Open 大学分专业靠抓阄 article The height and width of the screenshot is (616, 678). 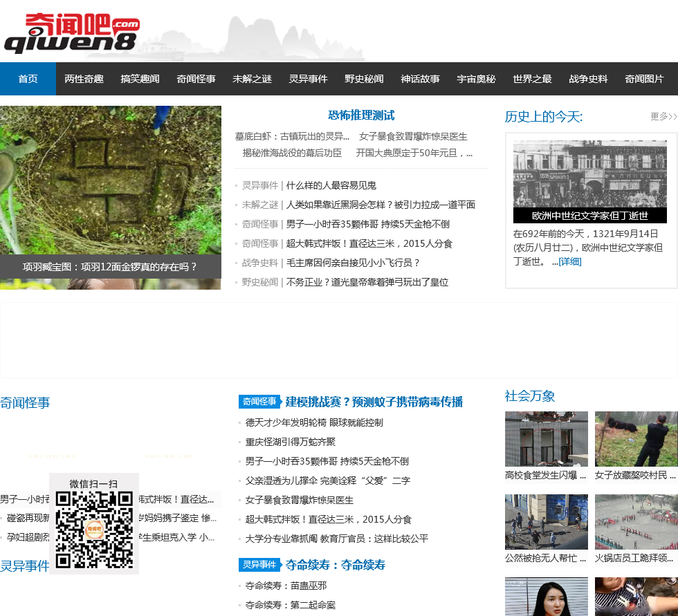click(336, 539)
